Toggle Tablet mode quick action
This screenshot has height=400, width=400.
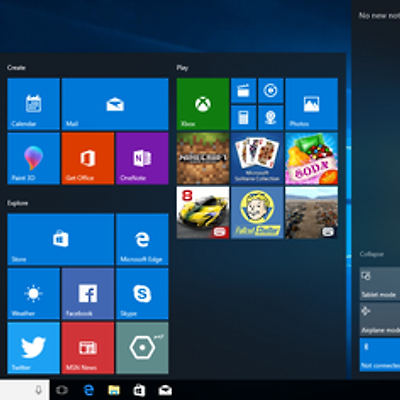(380, 283)
